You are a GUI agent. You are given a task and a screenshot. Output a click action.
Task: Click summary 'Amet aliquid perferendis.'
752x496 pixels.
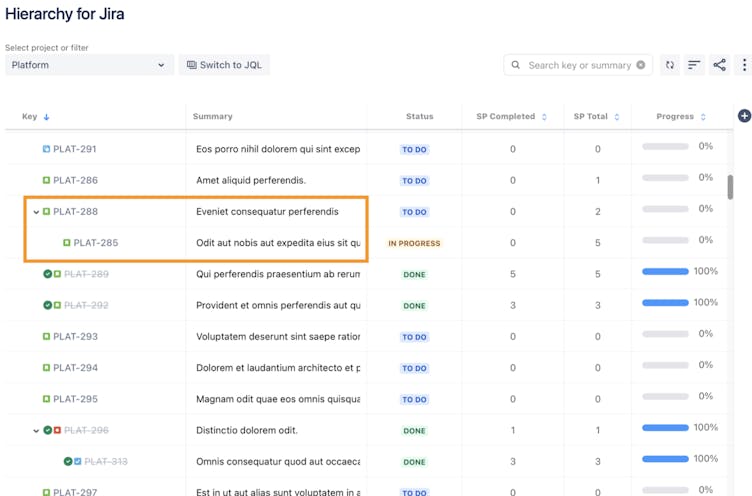tap(251, 180)
